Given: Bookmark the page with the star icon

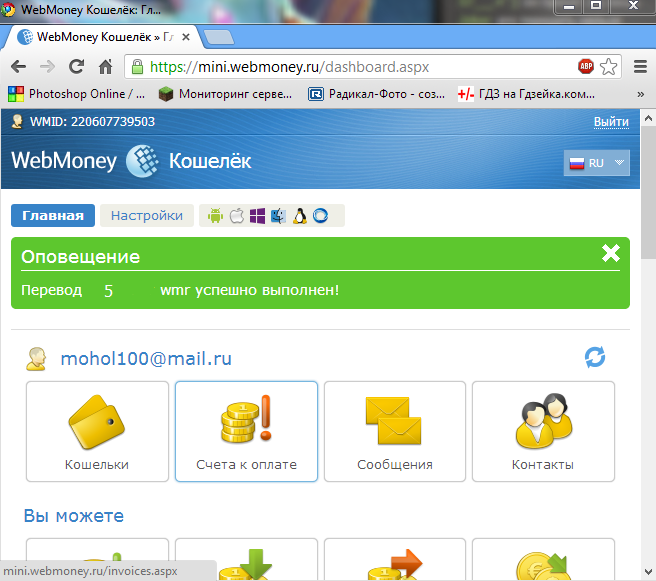Looking at the screenshot, I should [608, 67].
